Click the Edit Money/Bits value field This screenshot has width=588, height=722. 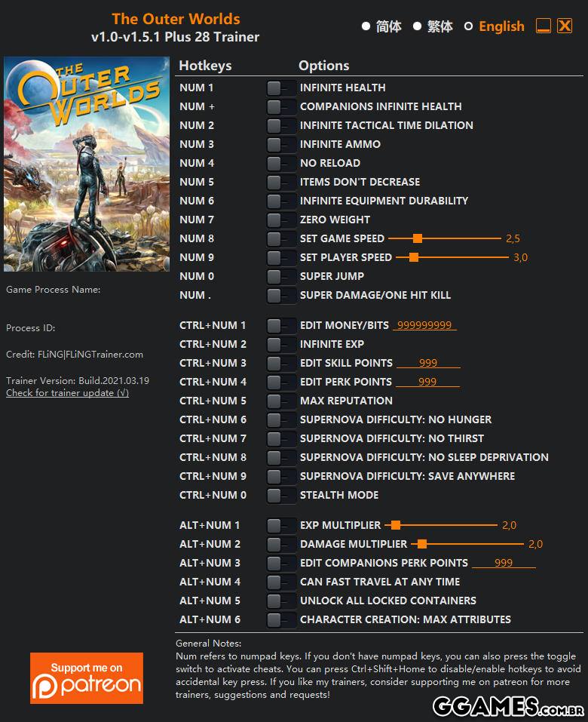pyautogui.click(x=425, y=326)
